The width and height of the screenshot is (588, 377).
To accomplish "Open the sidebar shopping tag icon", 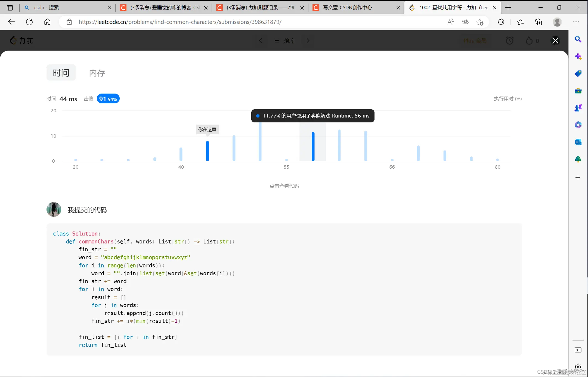I will pos(578,73).
